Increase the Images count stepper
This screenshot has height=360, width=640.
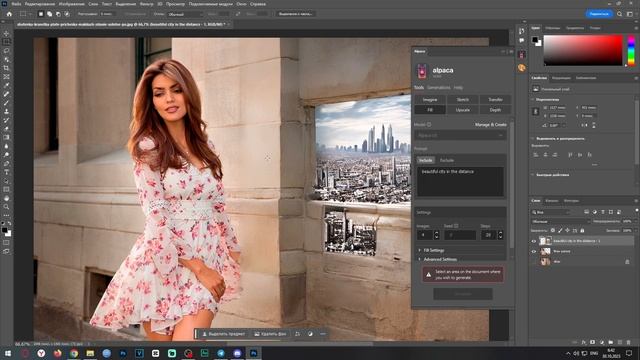coord(436,233)
